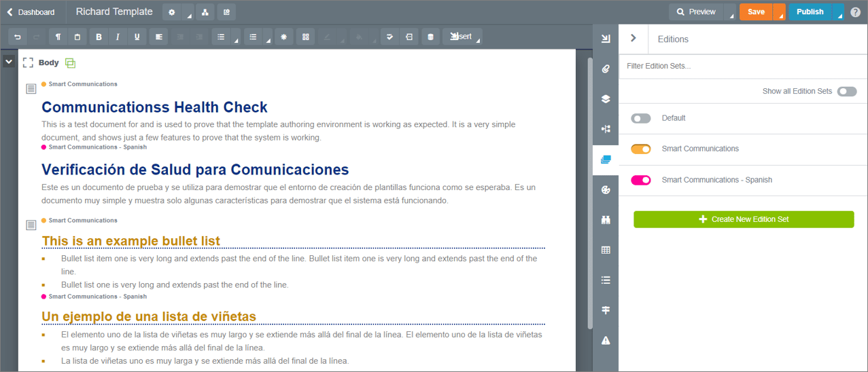Click the Undo arrow icon
This screenshot has width=868, height=372.
tap(18, 37)
